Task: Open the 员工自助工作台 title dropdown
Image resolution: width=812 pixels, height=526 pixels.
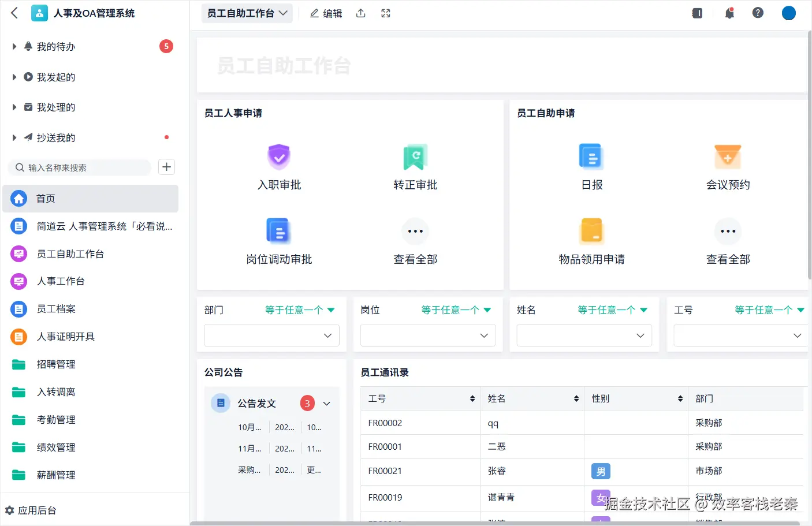Action: click(x=247, y=13)
